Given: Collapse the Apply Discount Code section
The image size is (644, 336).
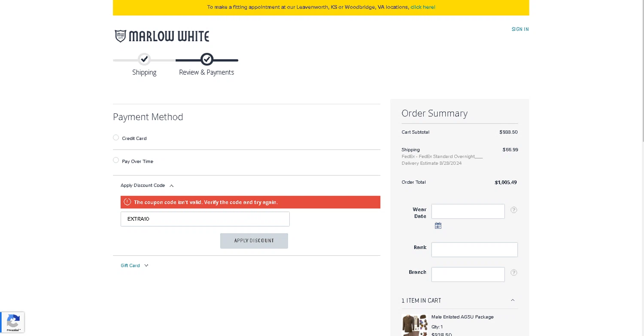Looking at the screenshot, I should click(147, 185).
